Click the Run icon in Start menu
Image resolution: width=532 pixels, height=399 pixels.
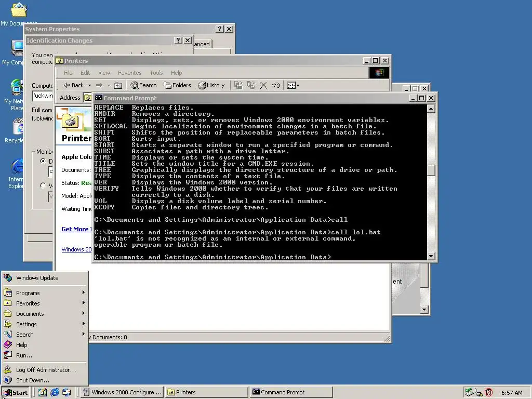pos(8,355)
